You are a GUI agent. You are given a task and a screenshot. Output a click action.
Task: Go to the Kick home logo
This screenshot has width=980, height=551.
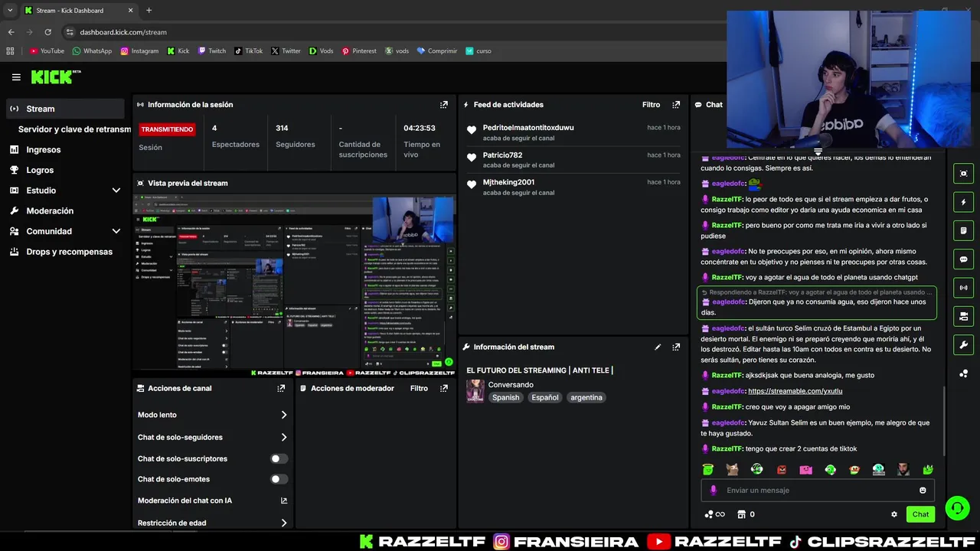pos(55,77)
